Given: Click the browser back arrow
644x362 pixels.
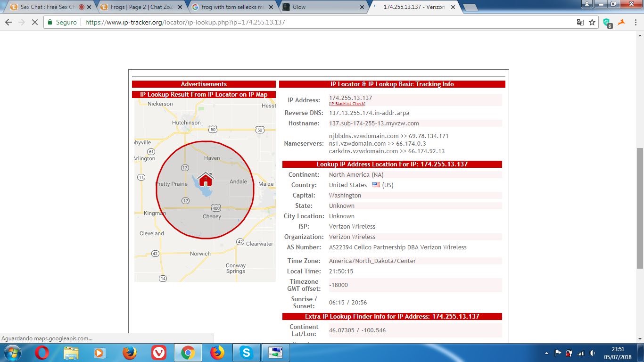Looking at the screenshot, I should coord(8,22).
